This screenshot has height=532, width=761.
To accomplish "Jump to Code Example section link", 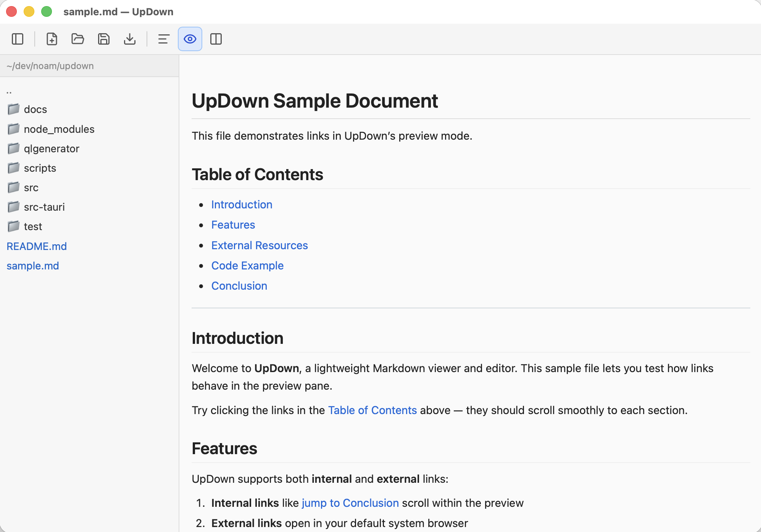I will tap(247, 266).
